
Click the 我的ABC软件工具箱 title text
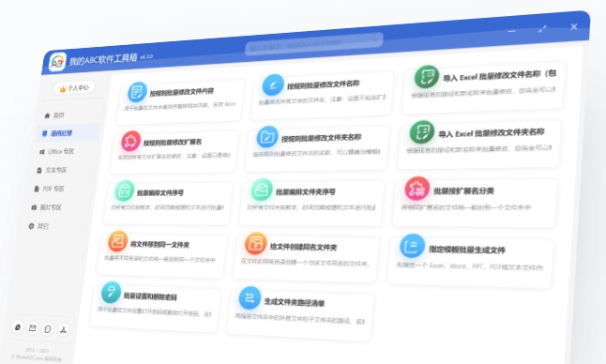[x=103, y=59]
